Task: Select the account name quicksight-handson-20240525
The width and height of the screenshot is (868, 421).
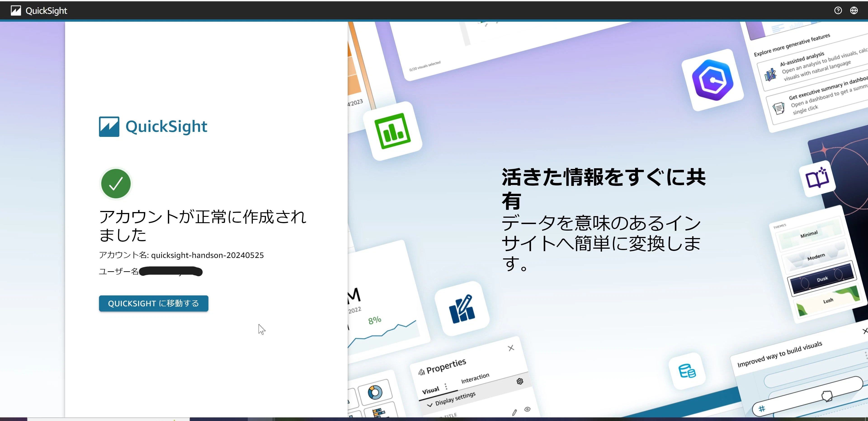Action: (207, 255)
